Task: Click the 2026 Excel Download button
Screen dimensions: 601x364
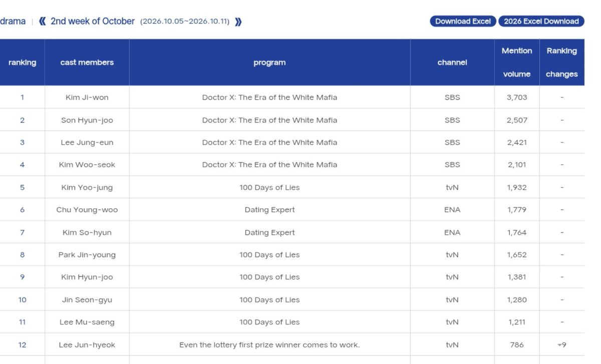Action: (541, 21)
